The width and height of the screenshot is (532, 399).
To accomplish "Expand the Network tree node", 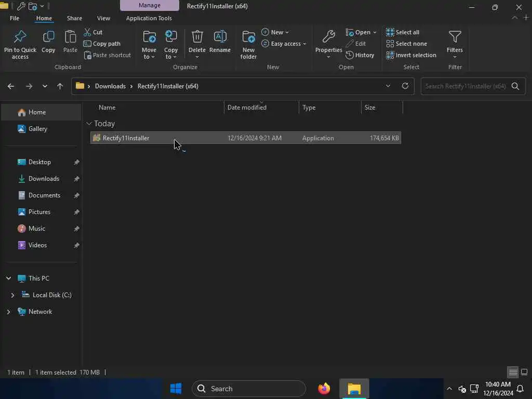I will click(8, 312).
